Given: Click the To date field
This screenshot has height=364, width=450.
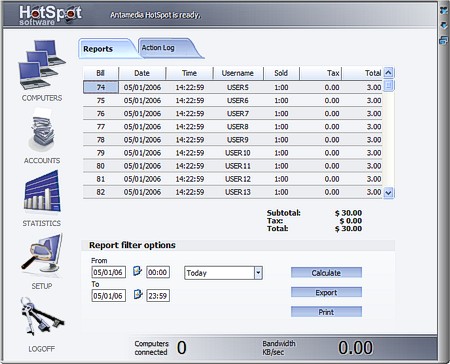Looking at the screenshot, I should [109, 296].
